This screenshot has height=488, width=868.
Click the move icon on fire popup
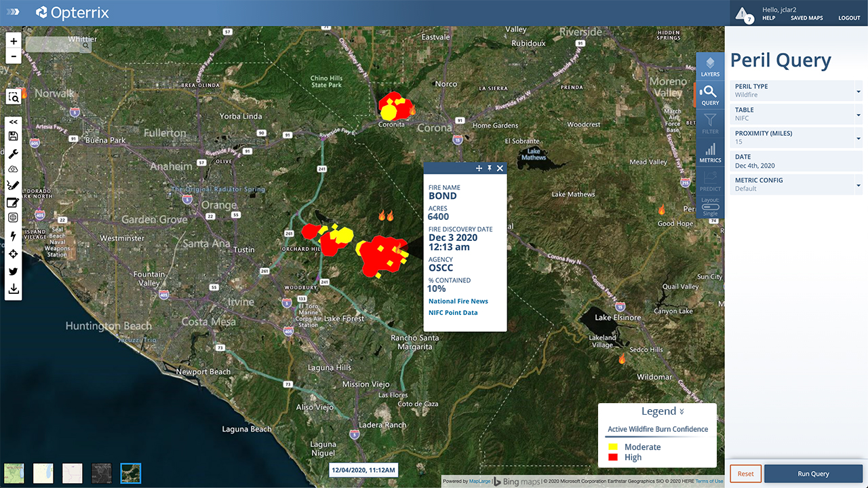tap(479, 168)
